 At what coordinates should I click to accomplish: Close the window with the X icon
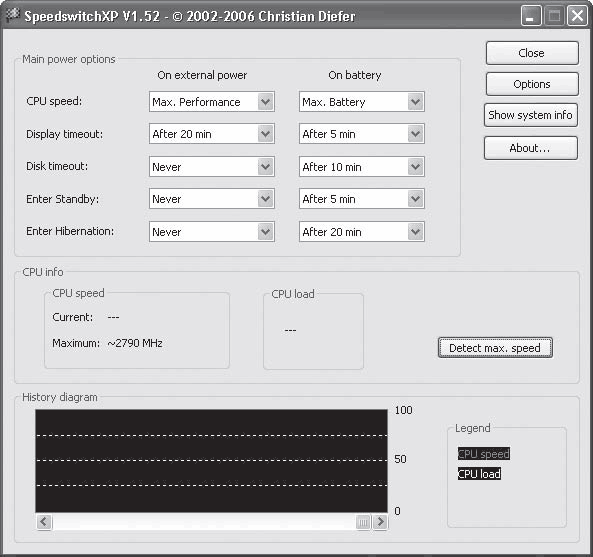click(x=577, y=16)
